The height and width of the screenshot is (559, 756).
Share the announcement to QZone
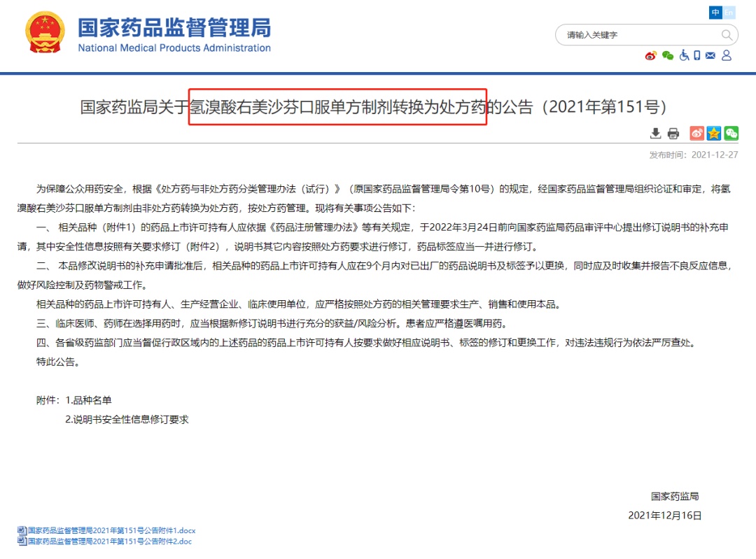[713, 133]
